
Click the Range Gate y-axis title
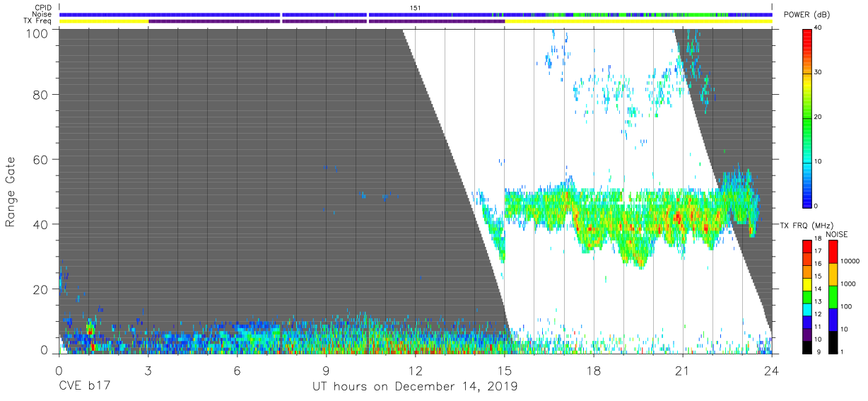click(x=10, y=192)
